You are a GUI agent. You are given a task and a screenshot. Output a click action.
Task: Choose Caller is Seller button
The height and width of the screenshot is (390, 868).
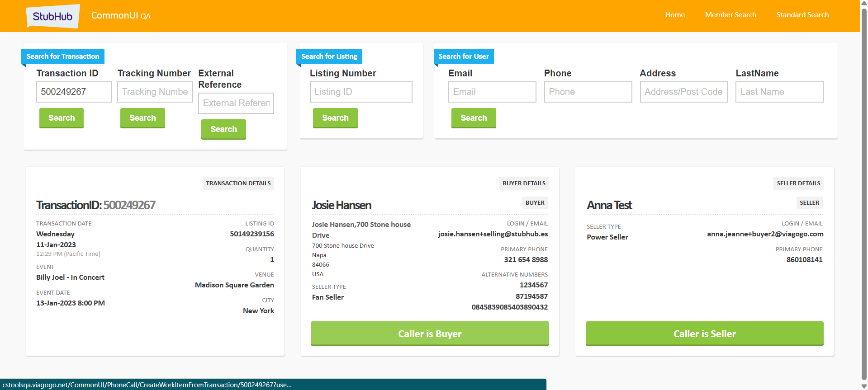click(x=704, y=334)
